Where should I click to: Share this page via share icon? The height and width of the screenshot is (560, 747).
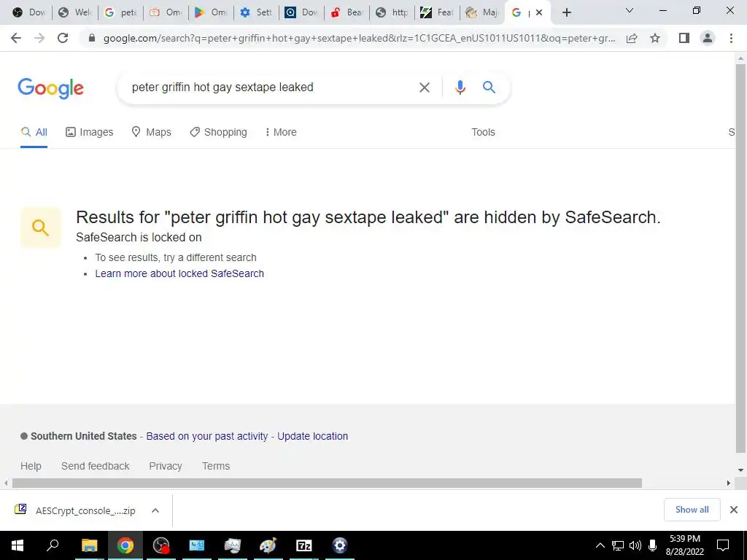pyautogui.click(x=632, y=38)
